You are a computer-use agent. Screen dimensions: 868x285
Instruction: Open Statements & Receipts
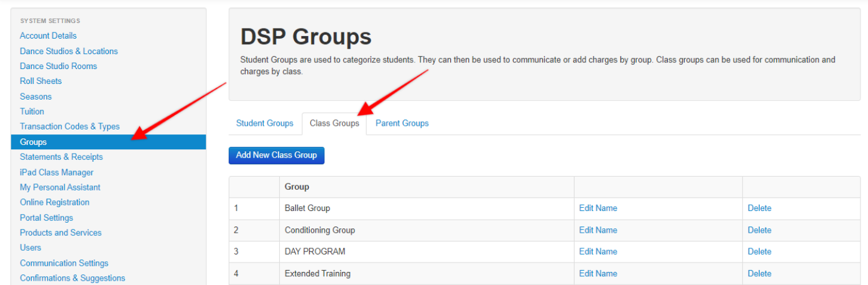[x=62, y=157]
